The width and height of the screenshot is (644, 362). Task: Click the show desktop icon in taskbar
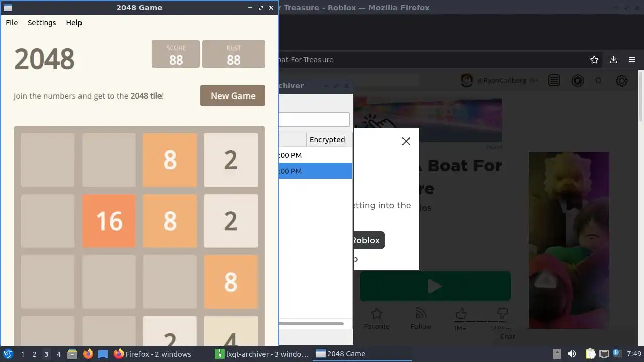pos(103,354)
